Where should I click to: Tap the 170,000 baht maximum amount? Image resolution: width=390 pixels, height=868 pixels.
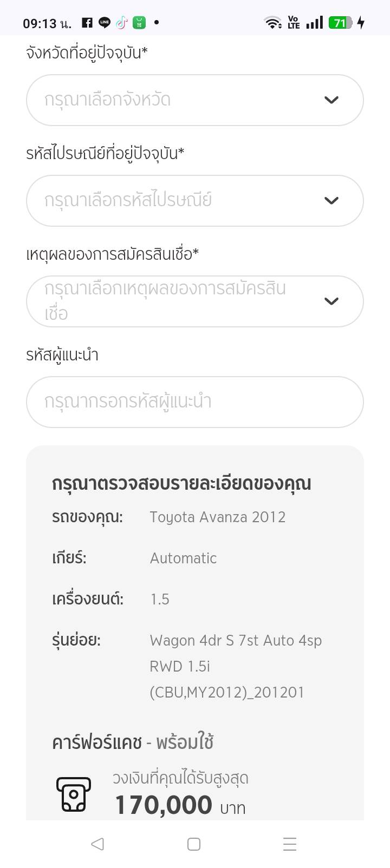(164, 805)
